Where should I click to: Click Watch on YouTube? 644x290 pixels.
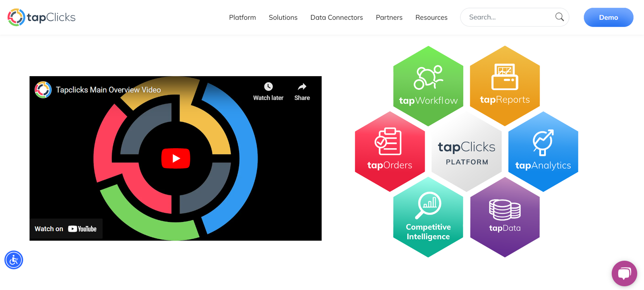tap(66, 229)
